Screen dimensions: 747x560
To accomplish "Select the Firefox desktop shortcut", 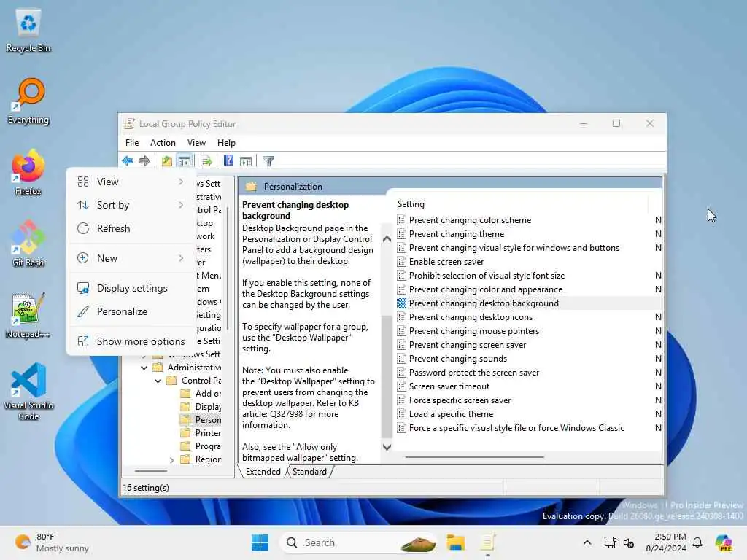I will pyautogui.click(x=28, y=173).
